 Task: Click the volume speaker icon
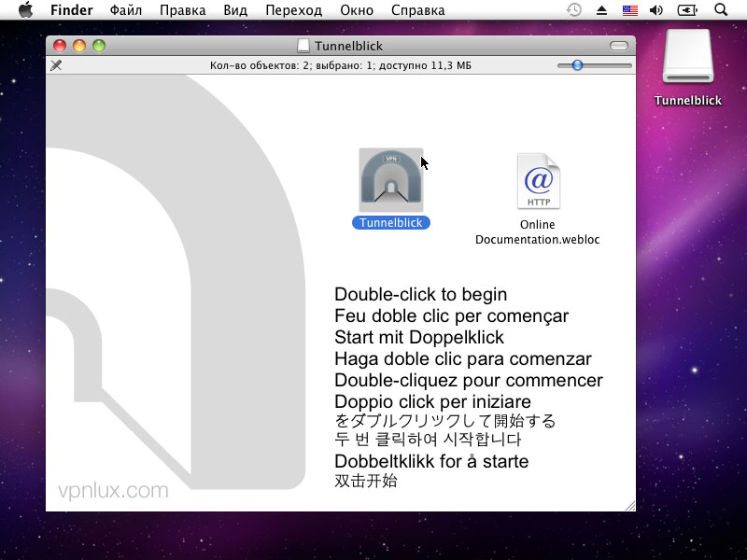[x=656, y=10]
